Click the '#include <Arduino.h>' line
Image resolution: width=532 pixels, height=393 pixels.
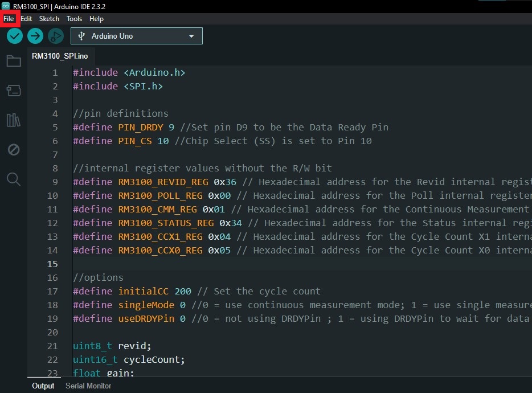click(x=129, y=73)
